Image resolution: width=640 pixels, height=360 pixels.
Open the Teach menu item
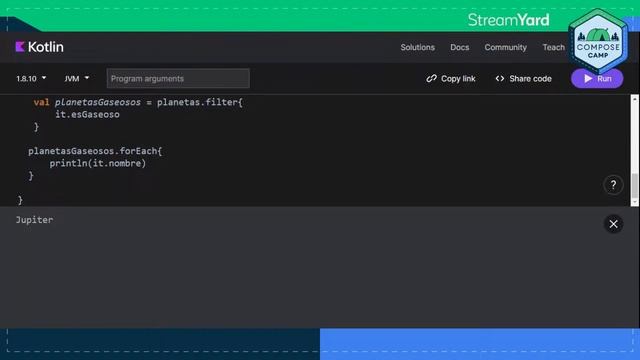553,47
